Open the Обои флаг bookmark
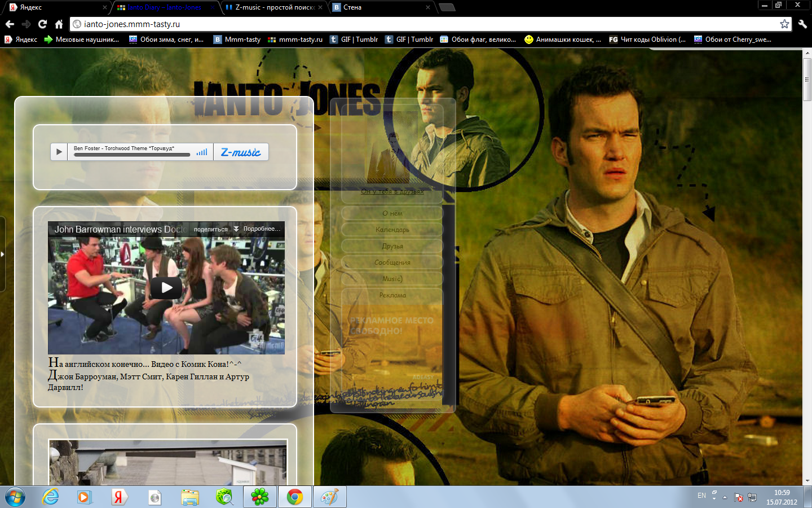The image size is (812, 508). 478,40
